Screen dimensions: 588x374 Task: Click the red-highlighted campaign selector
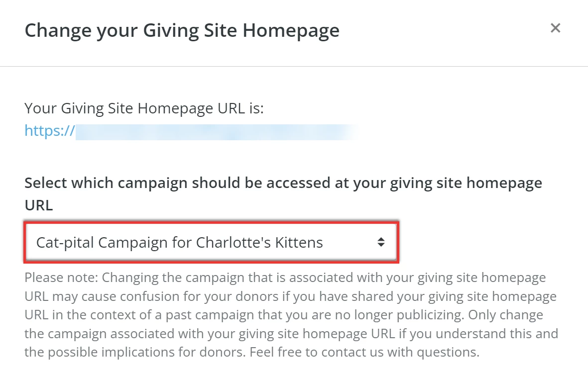coord(211,242)
